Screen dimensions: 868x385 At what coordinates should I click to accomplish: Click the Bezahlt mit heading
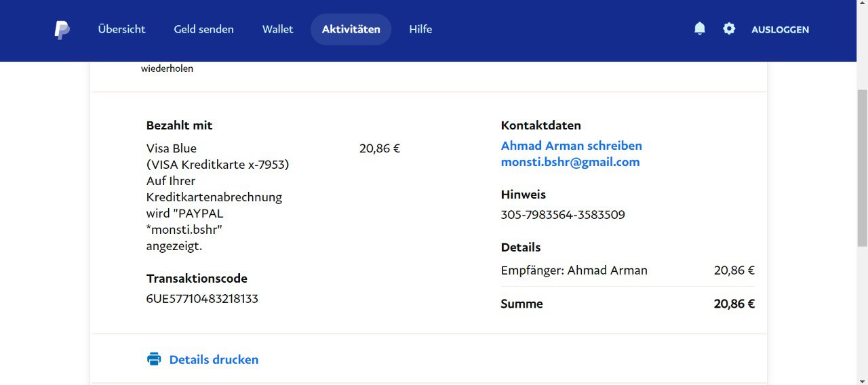point(179,125)
